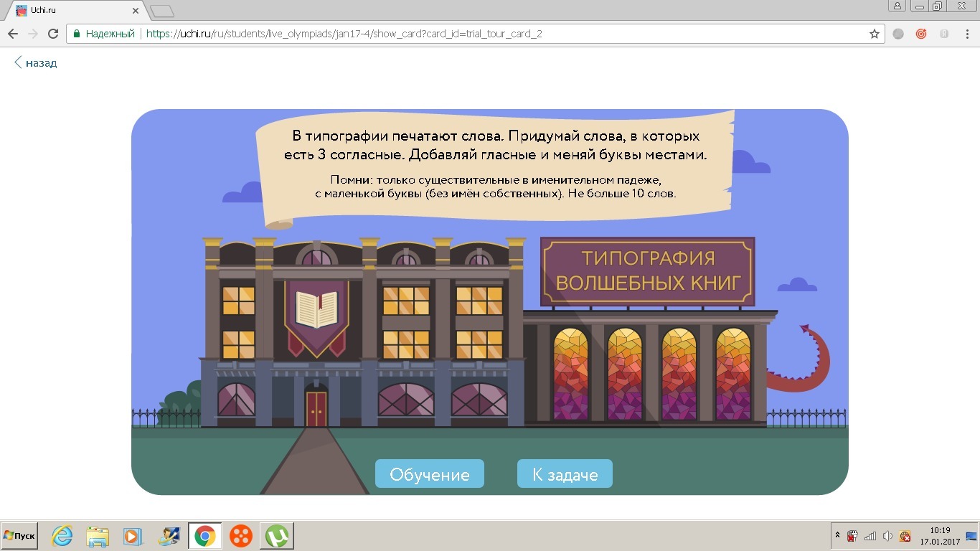Open the orange recorder app in taskbar

pyautogui.click(x=242, y=536)
